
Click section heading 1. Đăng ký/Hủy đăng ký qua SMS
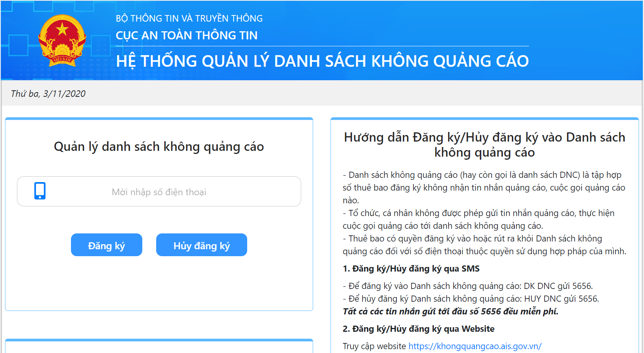click(x=411, y=269)
